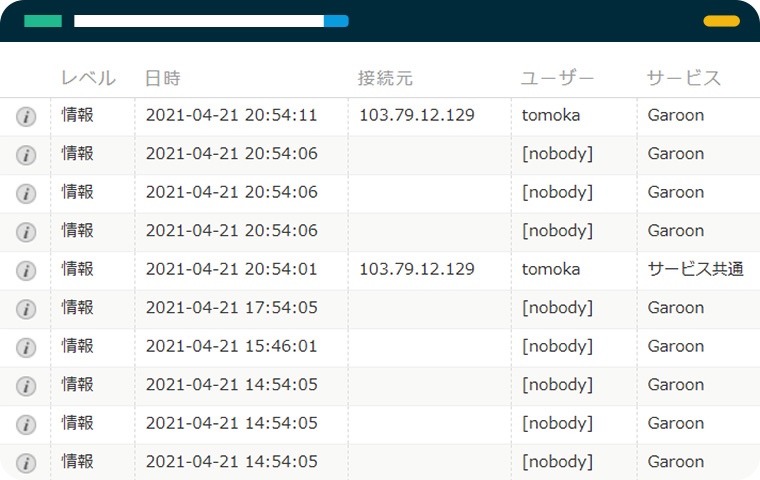This screenshot has height=480, width=760.
Task: Open info icon for the 20:54:11 log entry
Action: 26,117
